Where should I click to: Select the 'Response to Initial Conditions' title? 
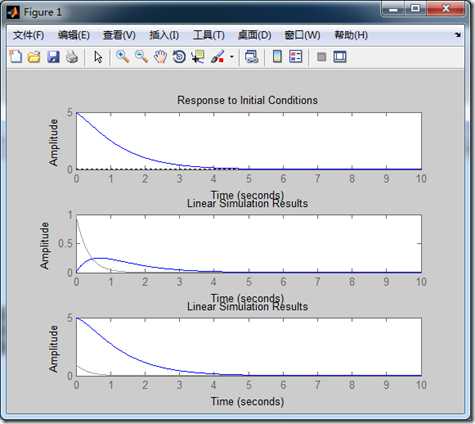pyautogui.click(x=247, y=100)
